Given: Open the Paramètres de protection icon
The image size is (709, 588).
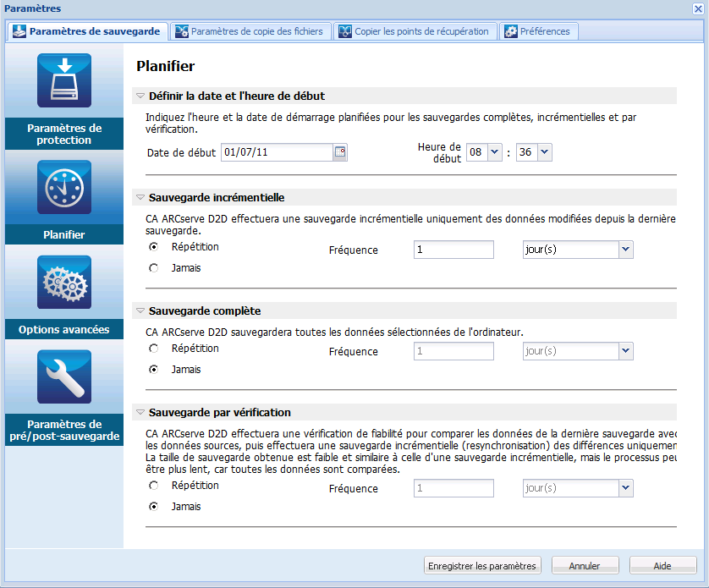Looking at the screenshot, I should pyautogui.click(x=64, y=80).
